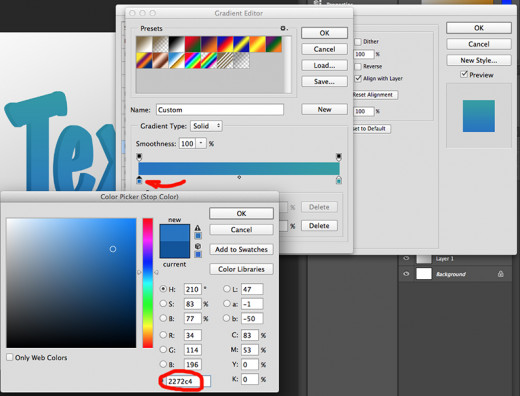The height and width of the screenshot is (396, 520).
Task: Click the hex color field showing 2272c4
Action: (x=188, y=381)
